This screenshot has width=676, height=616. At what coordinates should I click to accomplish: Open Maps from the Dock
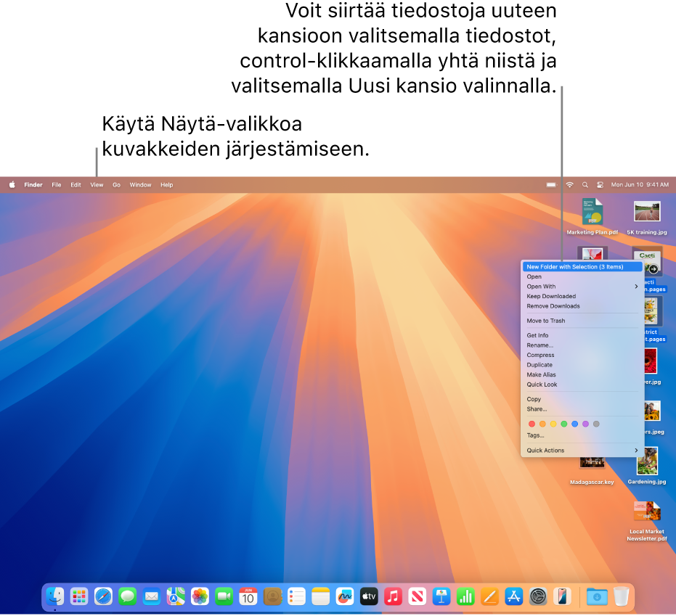coord(176,596)
